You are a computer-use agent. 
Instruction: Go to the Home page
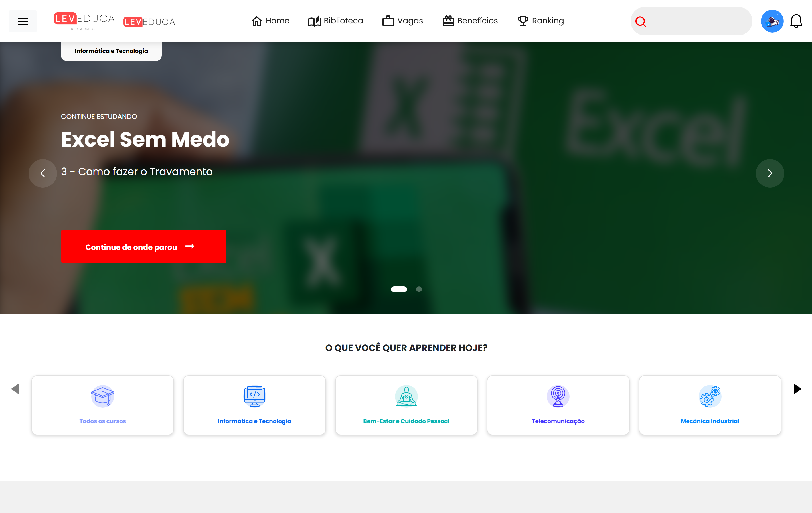[x=270, y=21]
